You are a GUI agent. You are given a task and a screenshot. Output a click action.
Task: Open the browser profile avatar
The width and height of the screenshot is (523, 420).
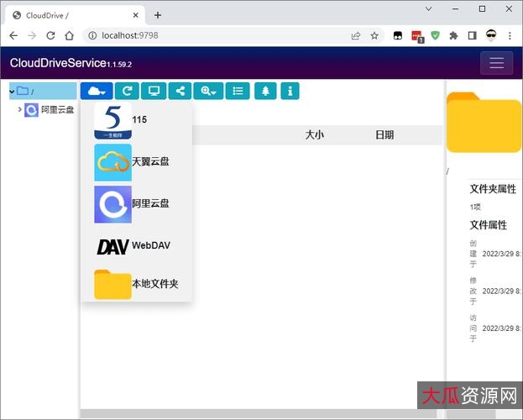pyautogui.click(x=490, y=35)
